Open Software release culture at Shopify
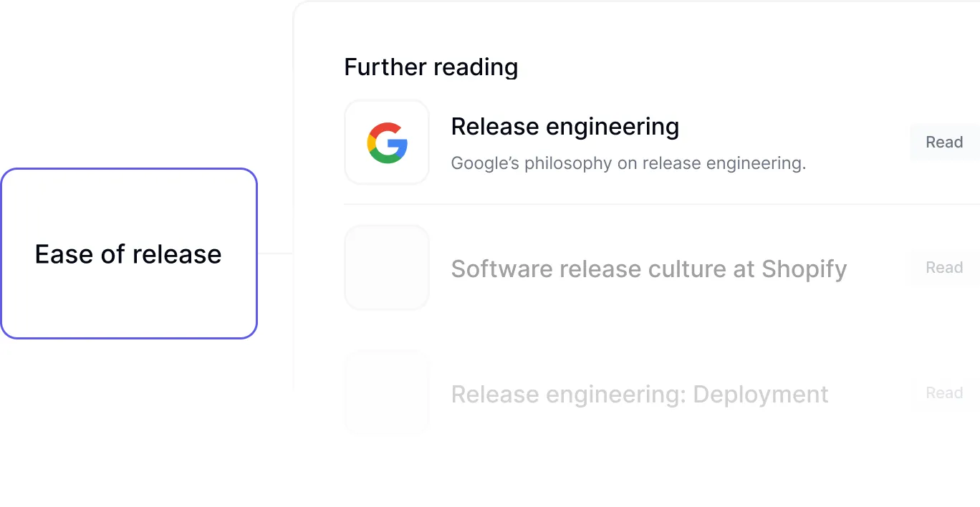This screenshot has width=980, height=507. [x=648, y=269]
